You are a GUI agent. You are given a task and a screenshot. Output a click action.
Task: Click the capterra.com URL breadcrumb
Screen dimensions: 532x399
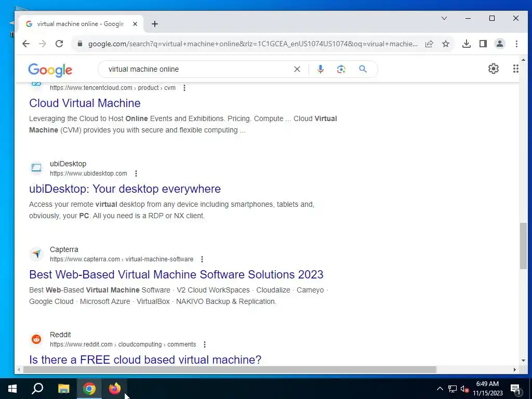point(122,259)
